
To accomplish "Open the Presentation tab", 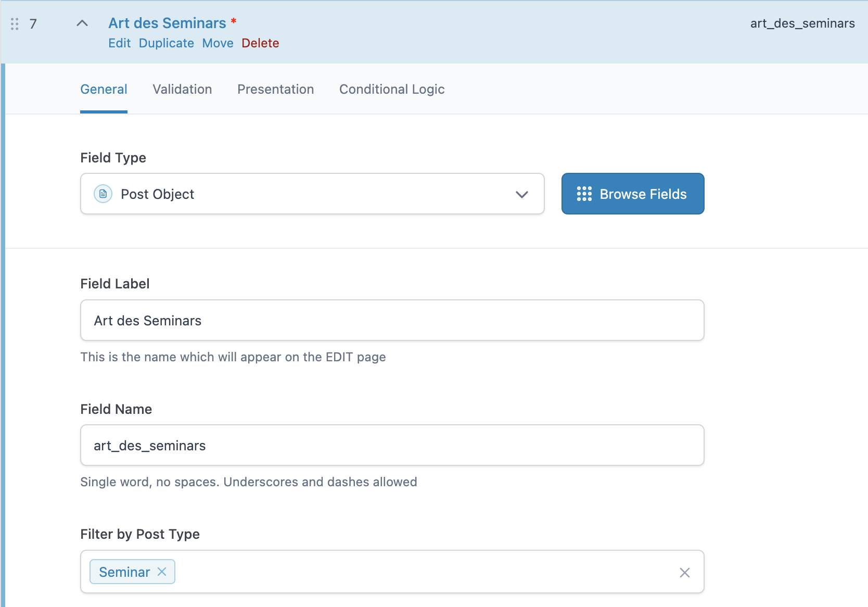I will [x=276, y=90].
